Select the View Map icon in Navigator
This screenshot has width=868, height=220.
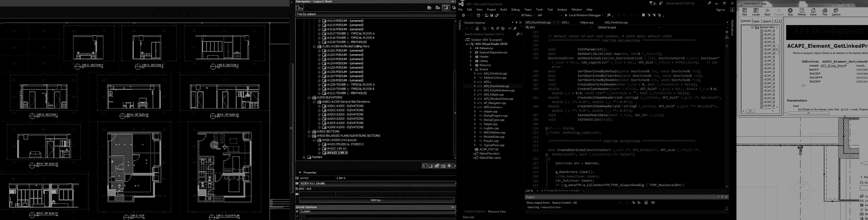[x=437, y=8]
